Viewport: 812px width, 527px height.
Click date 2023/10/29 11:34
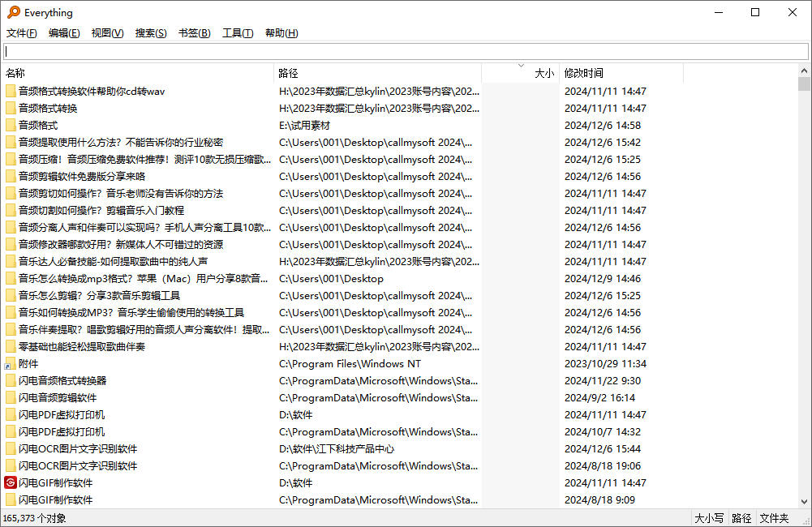point(605,364)
